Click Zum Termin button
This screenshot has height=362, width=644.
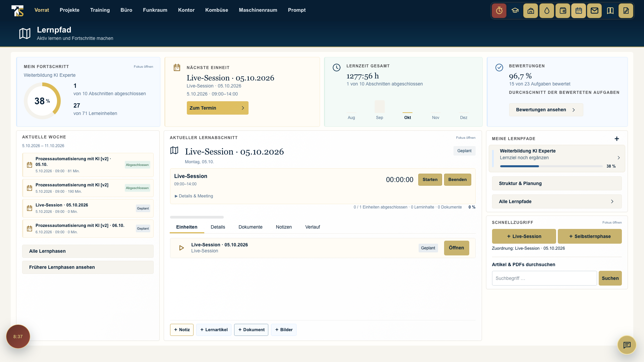click(x=218, y=108)
